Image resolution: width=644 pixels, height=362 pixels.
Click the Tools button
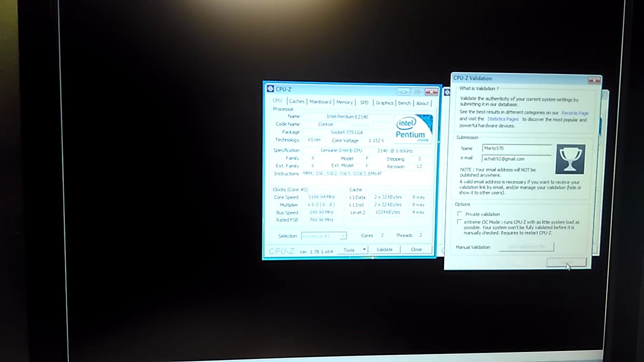tap(349, 250)
